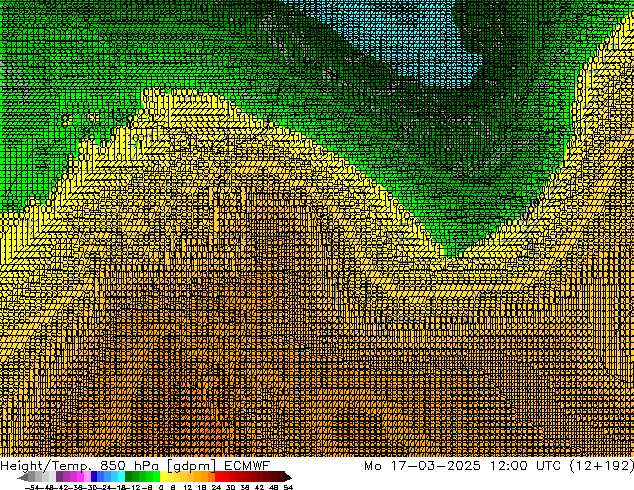Screen dimensions: 634x490
Task: Click the Height/Temp. 850 hPa title text
Action: click(x=80, y=466)
